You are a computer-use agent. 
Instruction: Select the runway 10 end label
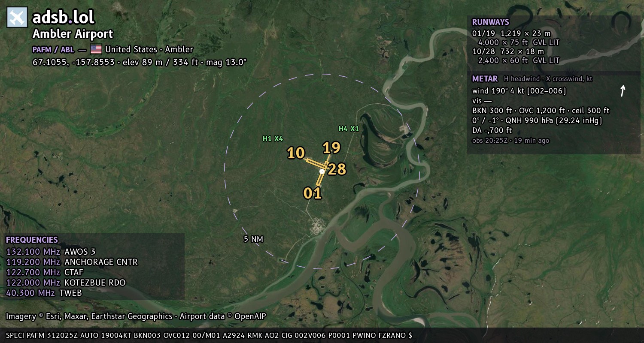coord(296,153)
